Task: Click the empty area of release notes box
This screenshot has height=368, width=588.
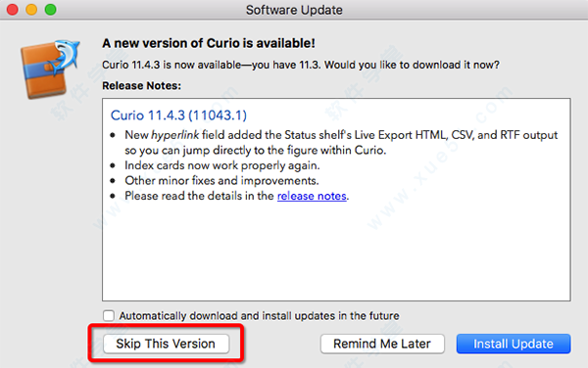Action: click(x=336, y=251)
